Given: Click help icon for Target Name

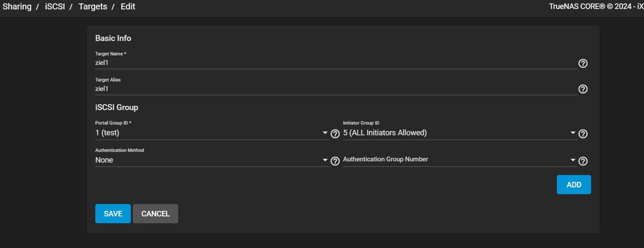Looking at the screenshot, I should pyautogui.click(x=583, y=64).
